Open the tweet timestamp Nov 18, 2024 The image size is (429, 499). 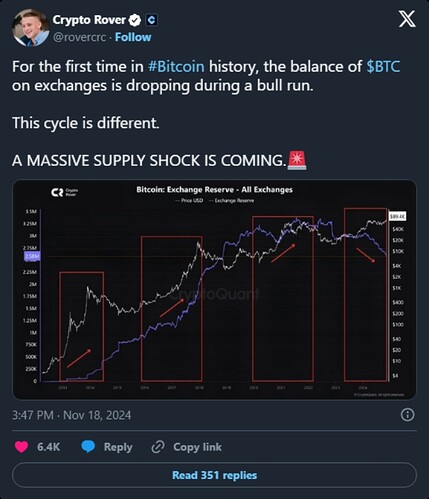pyautogui.click(x=72, y=415)
